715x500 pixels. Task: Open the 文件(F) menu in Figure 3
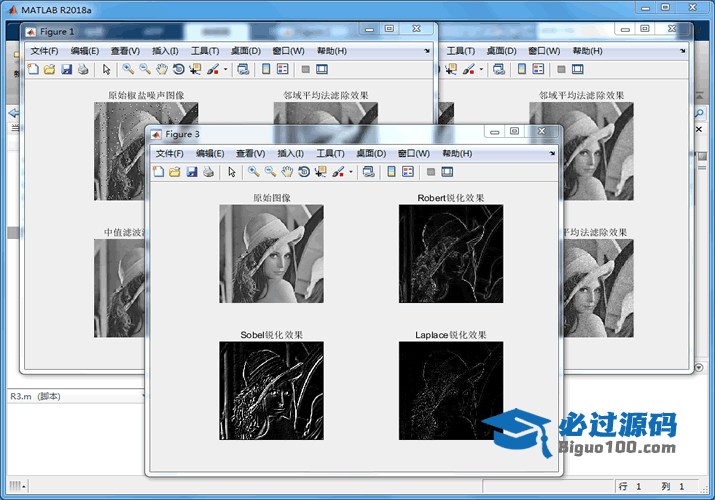[170, 154]
